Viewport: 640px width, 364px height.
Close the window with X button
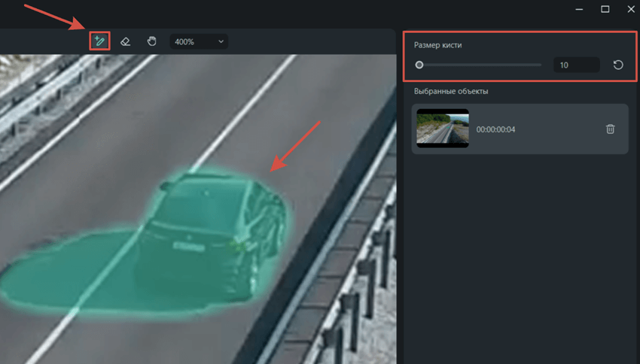pos(631,9)
